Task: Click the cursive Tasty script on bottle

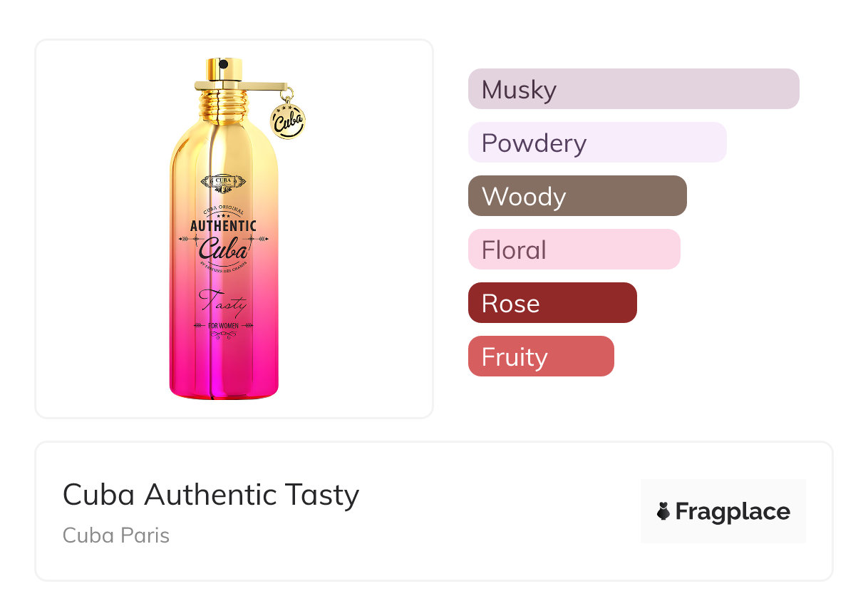Action: 223,303
